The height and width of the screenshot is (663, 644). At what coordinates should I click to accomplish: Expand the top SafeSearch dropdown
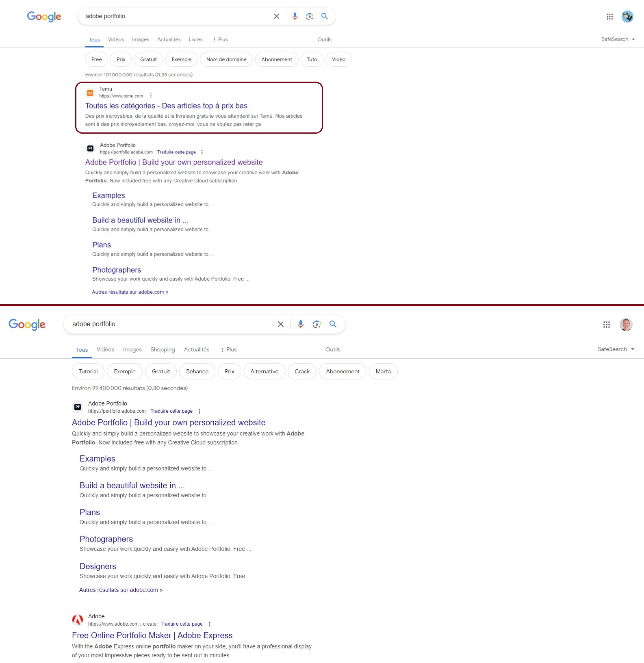click(x=618, y=39)
